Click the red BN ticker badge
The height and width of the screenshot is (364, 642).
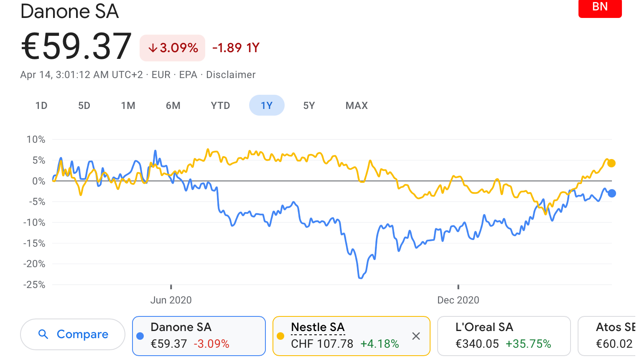coord(600,8)
